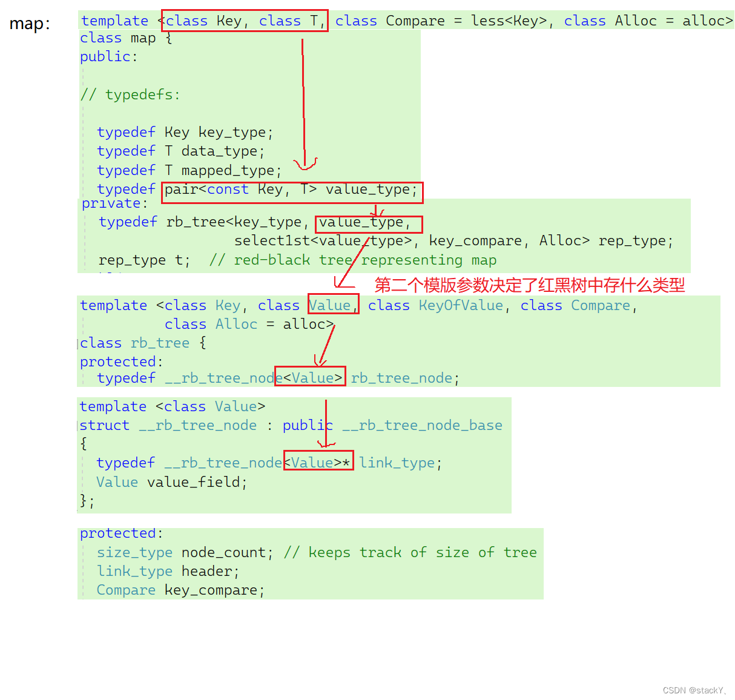Expand the "typedef Key key_type;" line

click(185, 132)
